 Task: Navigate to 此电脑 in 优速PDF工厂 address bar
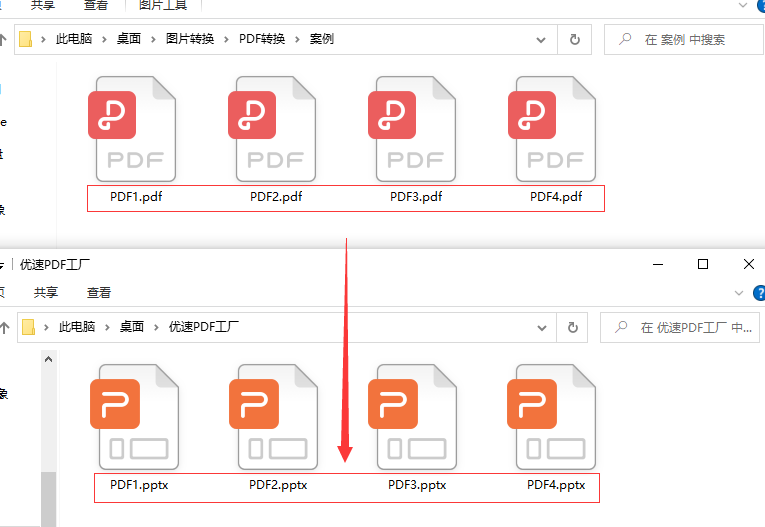77,327
